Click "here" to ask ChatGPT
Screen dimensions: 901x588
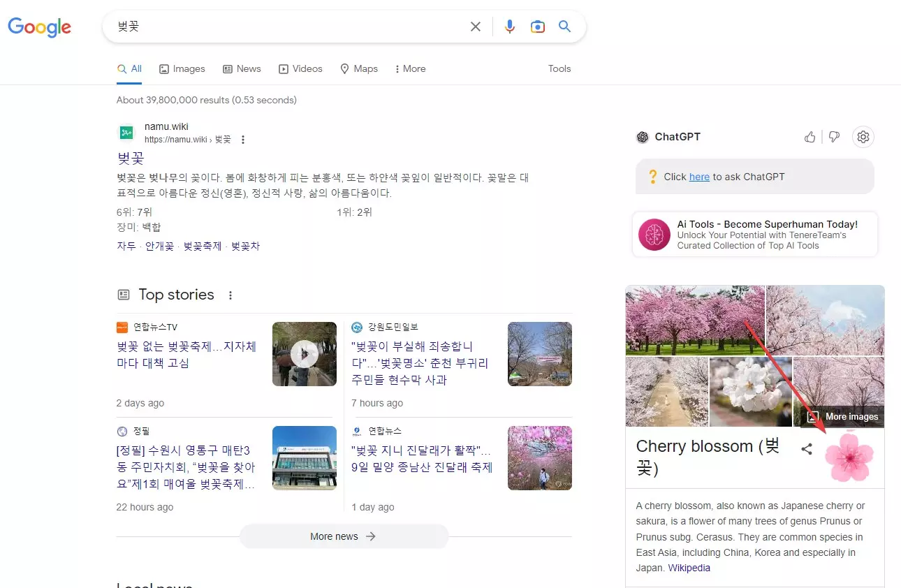[x=699, y=177]
